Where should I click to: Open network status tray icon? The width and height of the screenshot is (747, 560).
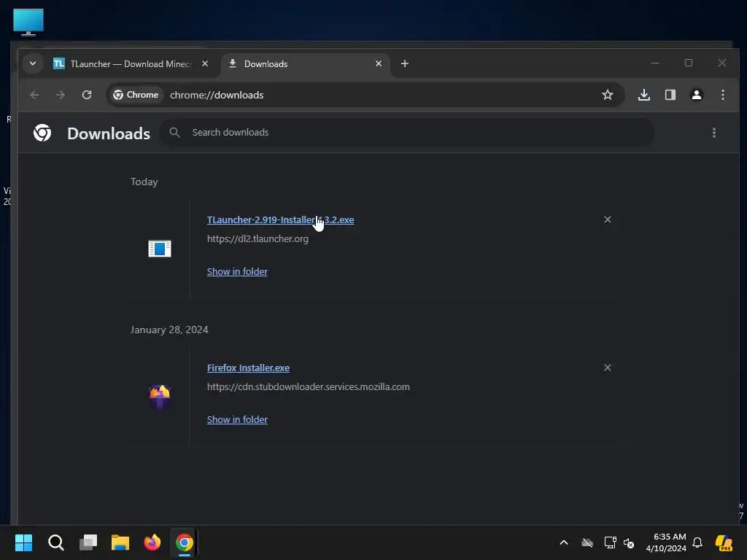click(610, 542)
